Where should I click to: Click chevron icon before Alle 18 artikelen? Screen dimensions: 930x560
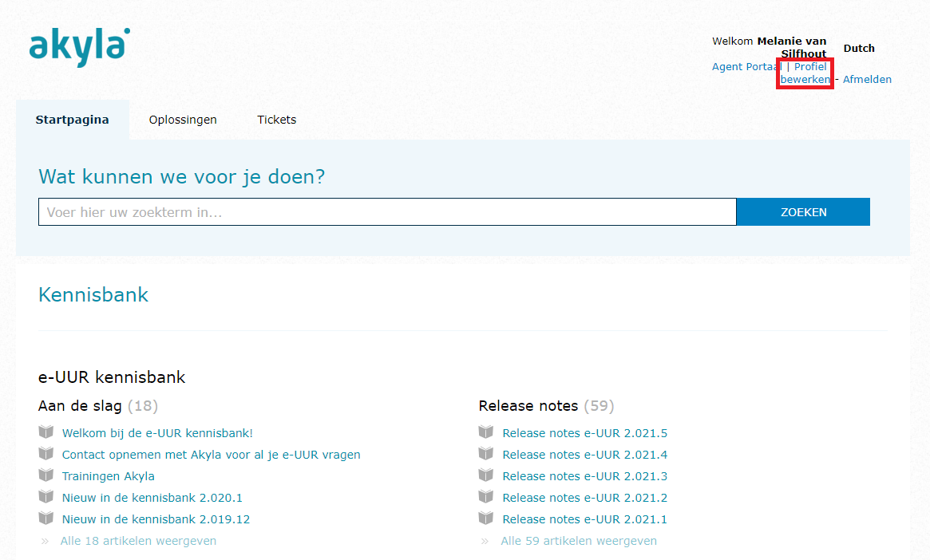tap(45, 541)
